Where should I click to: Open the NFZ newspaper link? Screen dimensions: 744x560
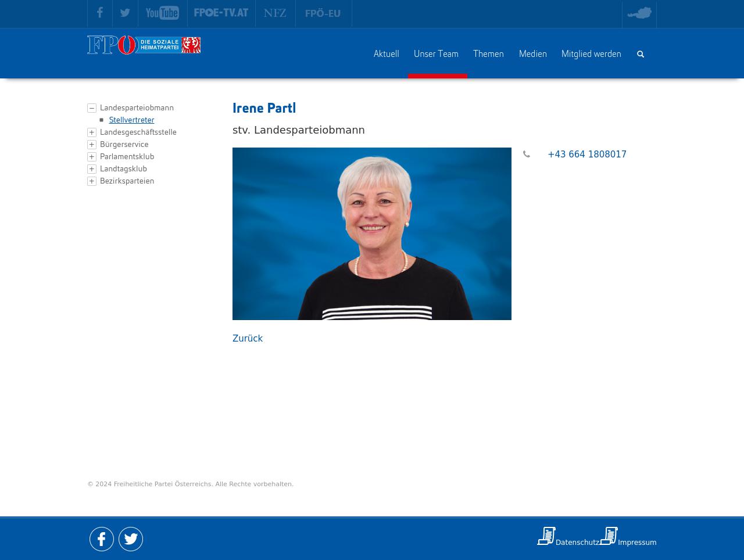click(275, 13)
